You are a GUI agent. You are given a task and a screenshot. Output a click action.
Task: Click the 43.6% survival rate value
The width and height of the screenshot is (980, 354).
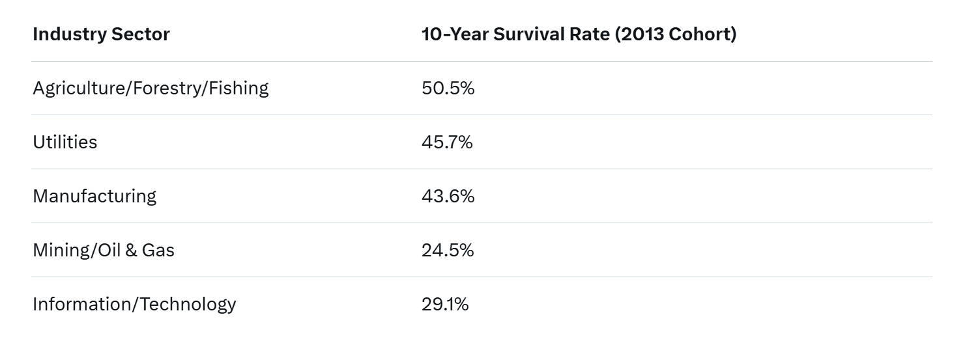pyautogui.click(x=448, y=196)
